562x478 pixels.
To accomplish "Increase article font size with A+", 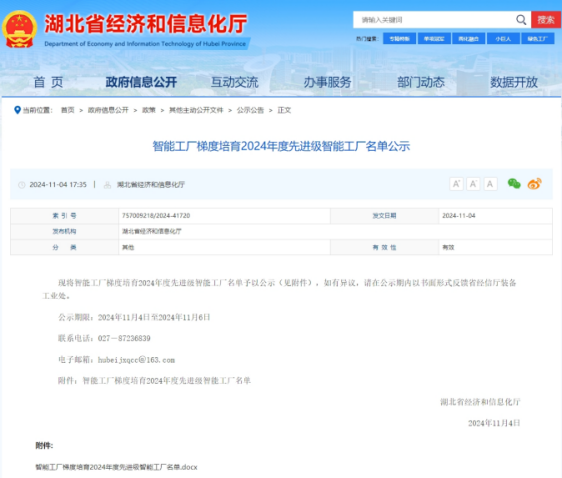I will tap(456, 184).
